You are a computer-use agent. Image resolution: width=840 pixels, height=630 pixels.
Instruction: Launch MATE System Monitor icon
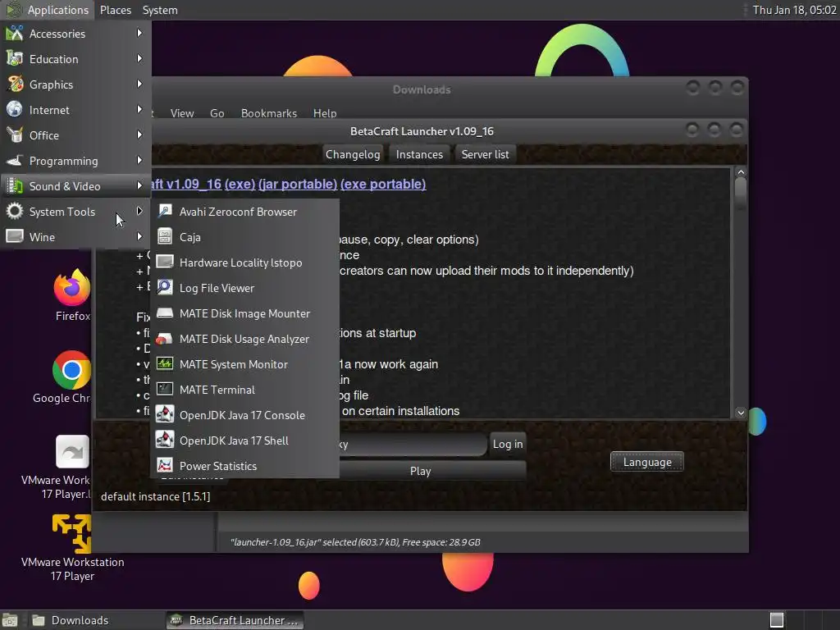click(x=164, y=363)
